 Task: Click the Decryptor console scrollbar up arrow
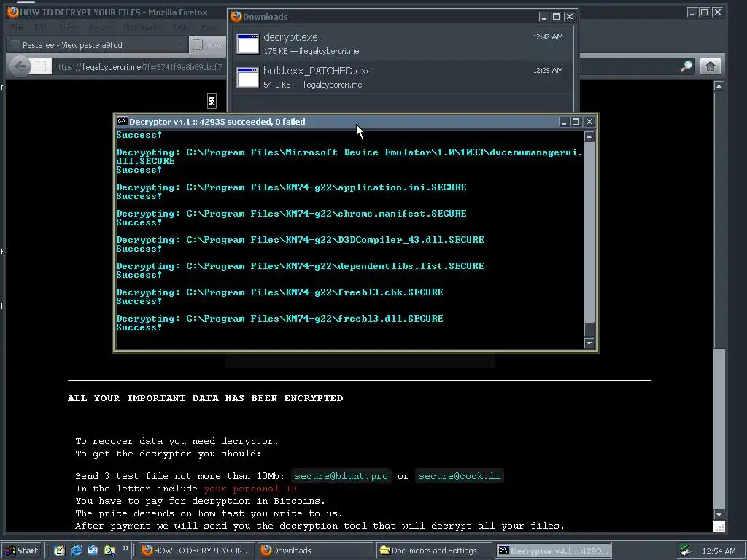[589, 136]
